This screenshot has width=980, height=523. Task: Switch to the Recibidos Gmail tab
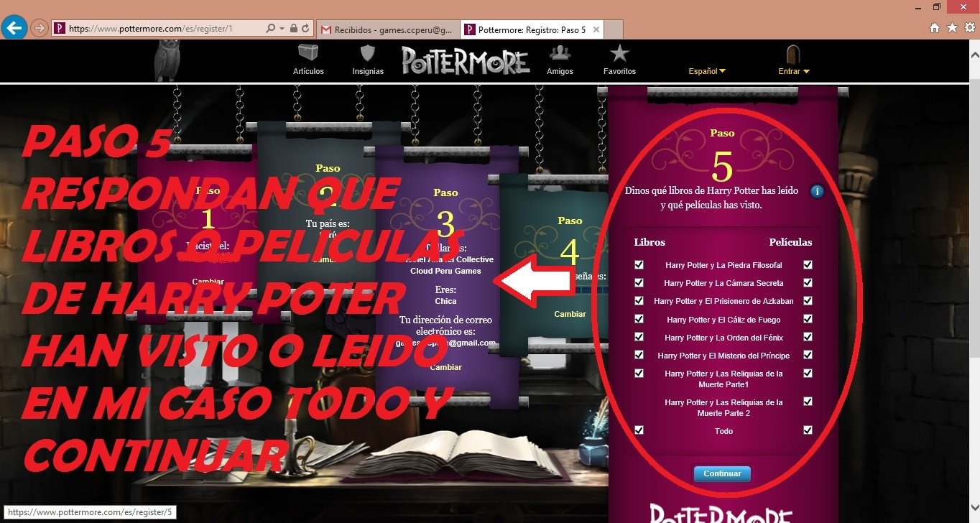click(387, 30)
